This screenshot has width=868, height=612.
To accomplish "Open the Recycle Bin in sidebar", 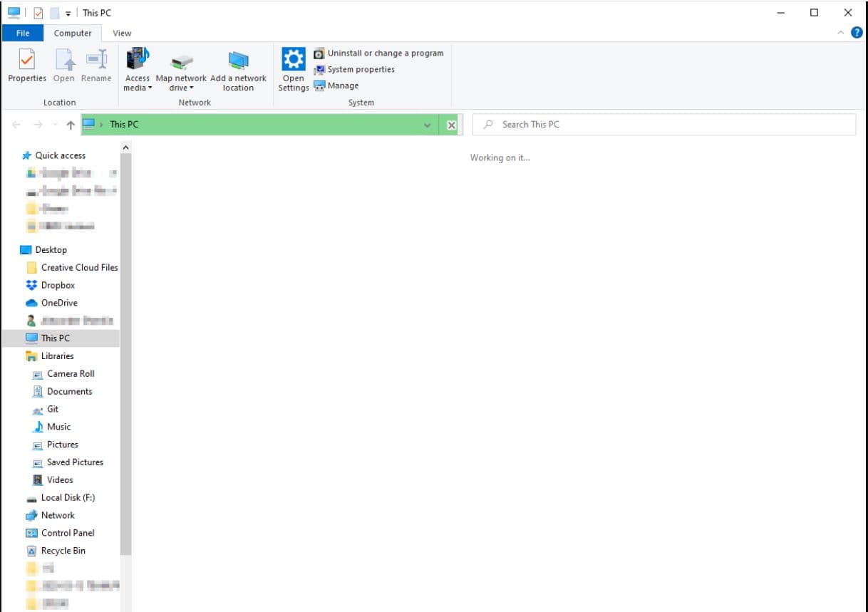I will point(63,551).
